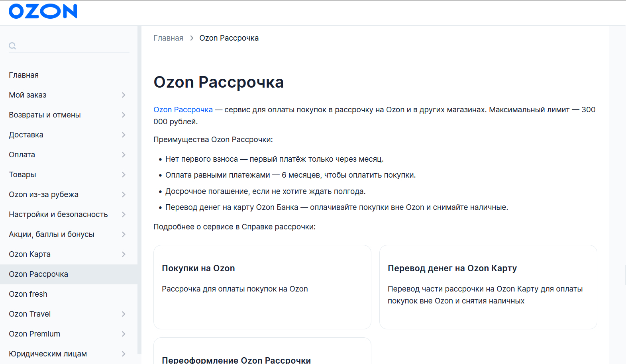
Task: Follow the blue Ozon Рассрочка link
Action: pyautogui.click(x=183, y=110)
